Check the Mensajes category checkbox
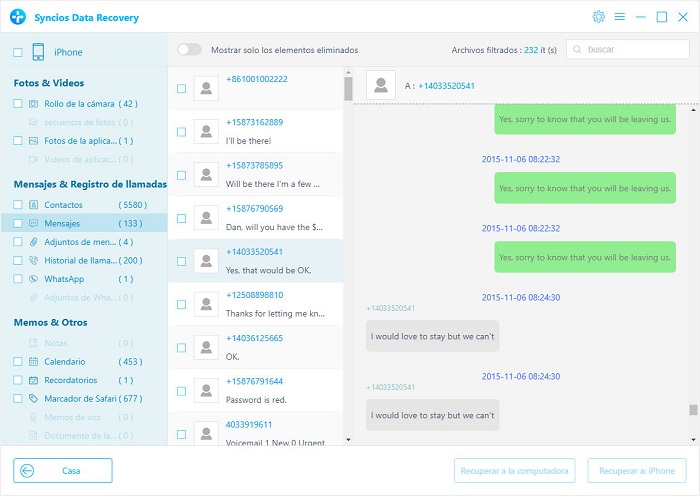The height and width of the screenshot is (496, 700). point(18,223)
